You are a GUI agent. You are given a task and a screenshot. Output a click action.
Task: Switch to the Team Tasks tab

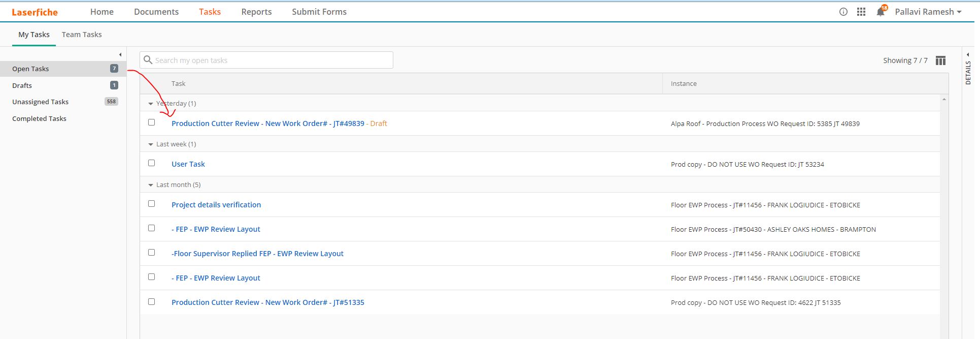click(82, 35)
